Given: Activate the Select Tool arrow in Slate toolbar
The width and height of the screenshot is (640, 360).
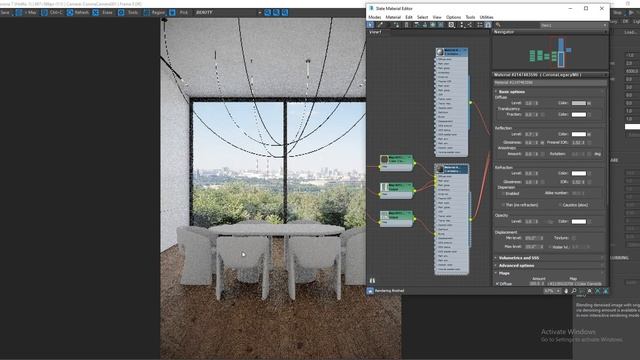Looking at the screenshot, I should (x=370, y=24).
